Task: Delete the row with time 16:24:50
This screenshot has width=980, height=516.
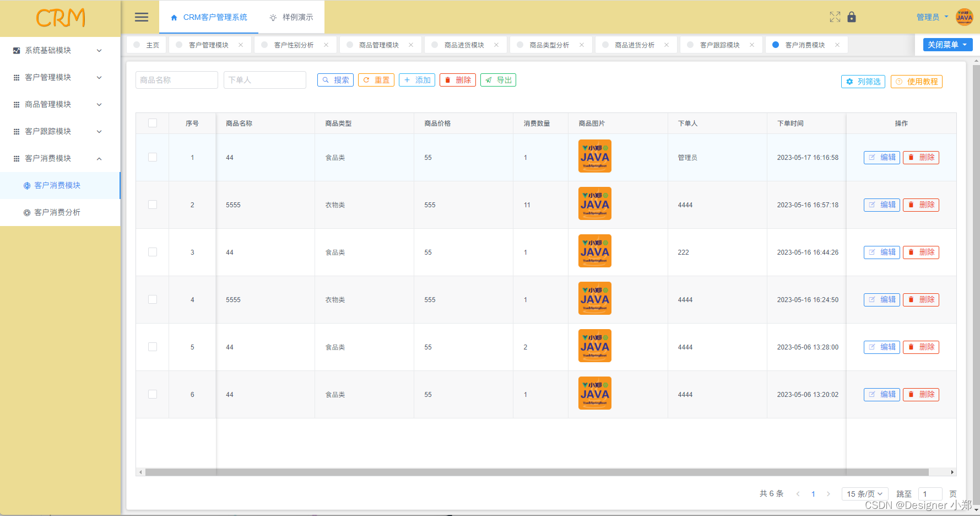Action: pos(921,299)
